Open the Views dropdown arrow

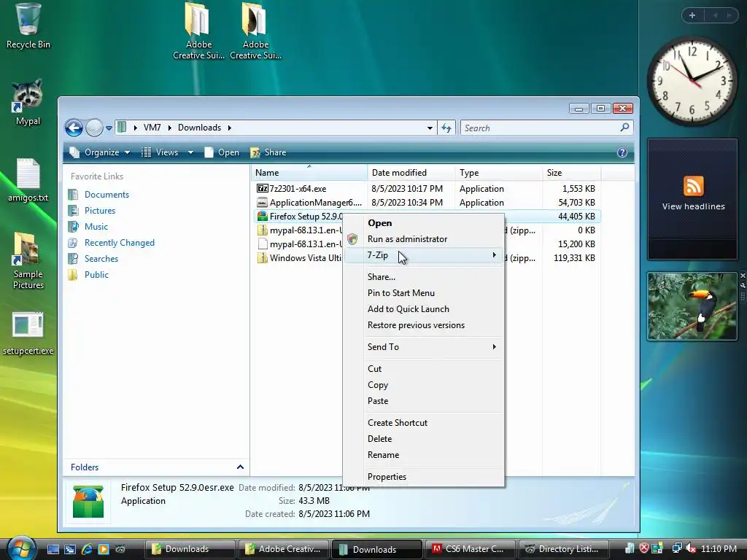click(x=190, y=152)
